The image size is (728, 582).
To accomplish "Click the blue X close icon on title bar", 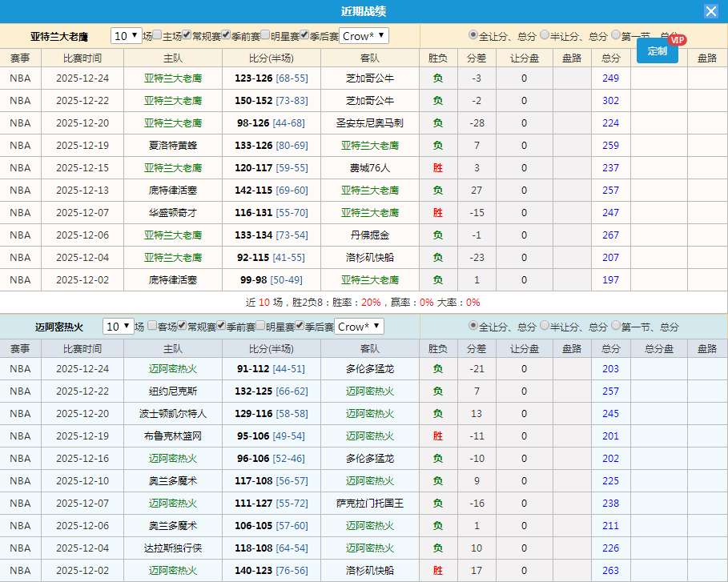I will [x=710, y=10].
